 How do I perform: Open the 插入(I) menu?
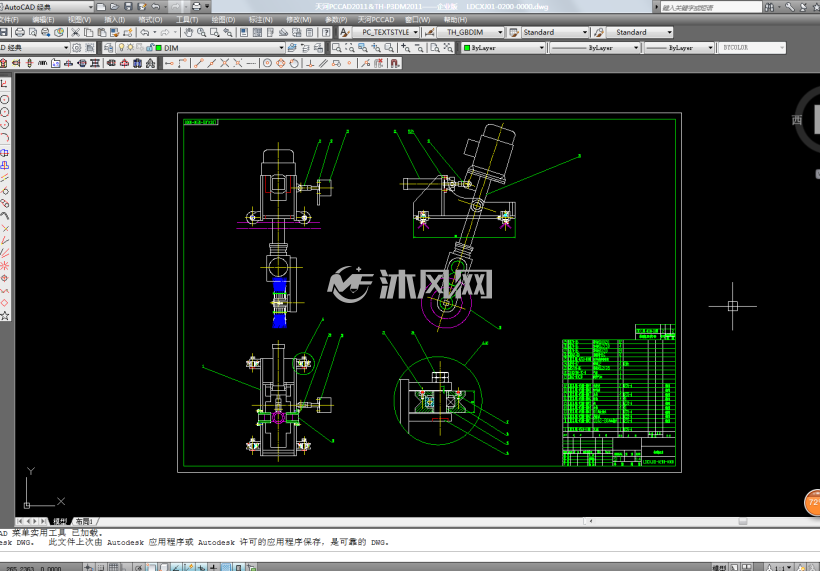tap(115, 19)
